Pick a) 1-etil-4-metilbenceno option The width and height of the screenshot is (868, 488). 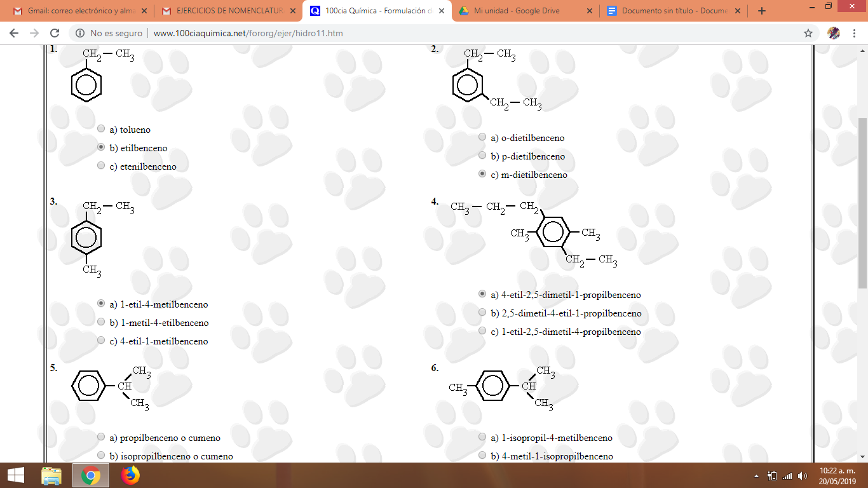coord(101,303)
